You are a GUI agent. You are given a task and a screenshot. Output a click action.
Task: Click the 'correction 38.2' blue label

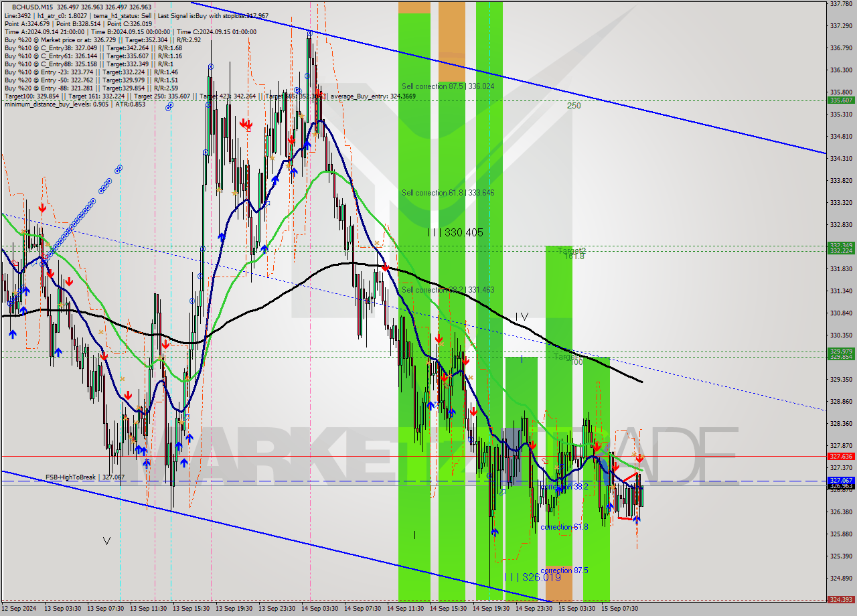pos(564,487)
